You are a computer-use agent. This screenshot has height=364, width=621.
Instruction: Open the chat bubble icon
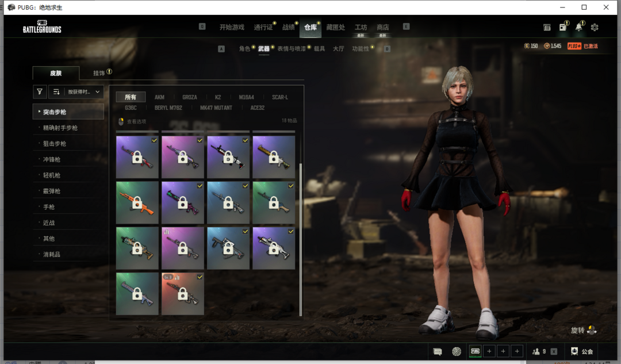click(438, 351)
